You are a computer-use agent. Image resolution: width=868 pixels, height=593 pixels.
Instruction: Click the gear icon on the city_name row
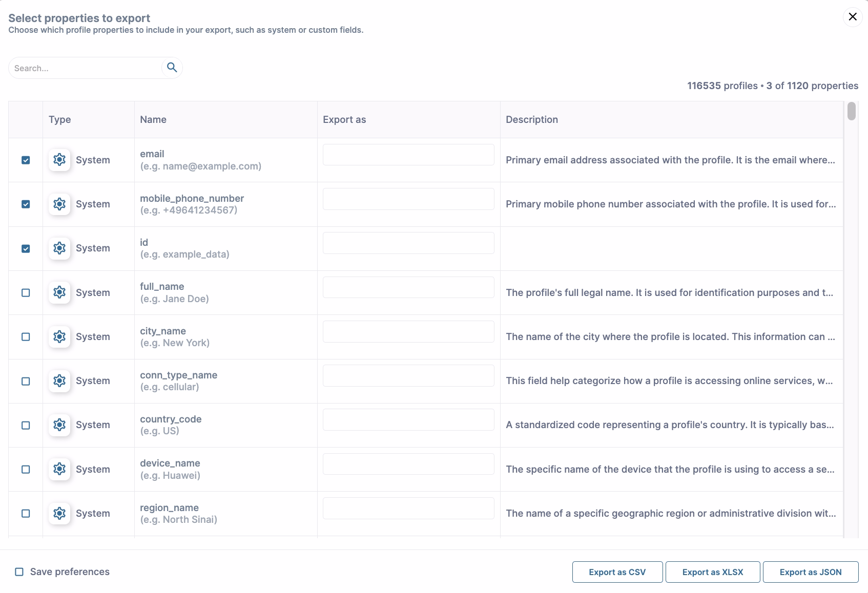59,336
